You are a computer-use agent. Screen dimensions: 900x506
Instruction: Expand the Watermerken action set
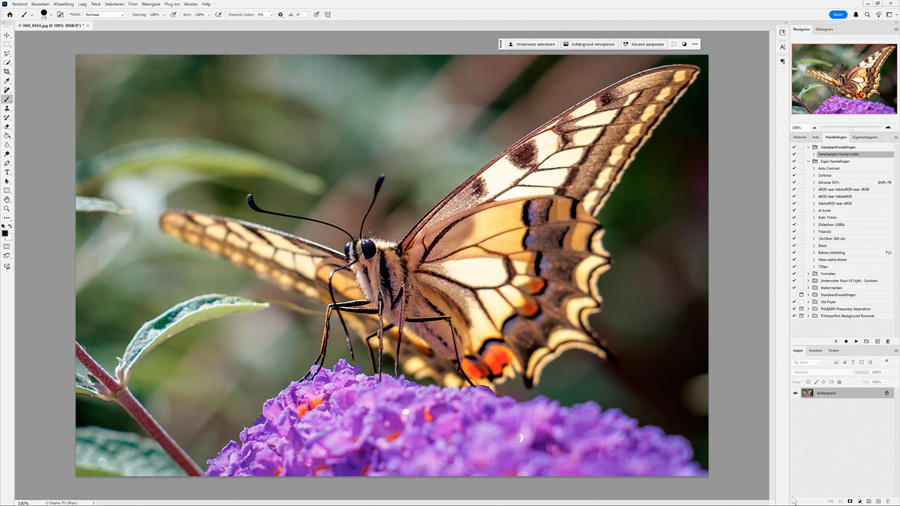point(809,288)
